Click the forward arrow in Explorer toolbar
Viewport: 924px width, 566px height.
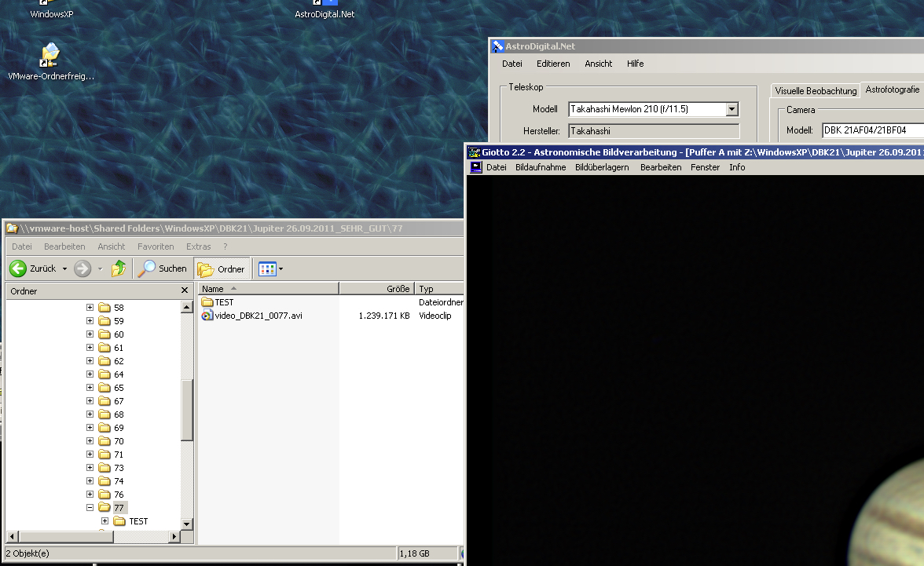click(82, 268)
